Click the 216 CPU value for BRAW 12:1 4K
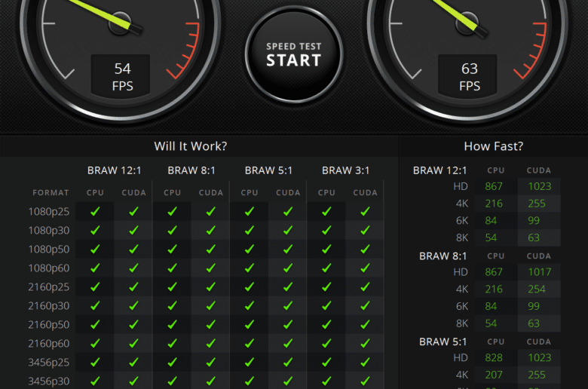Screen dimensions: 588x389 click(x=494, y=204)
